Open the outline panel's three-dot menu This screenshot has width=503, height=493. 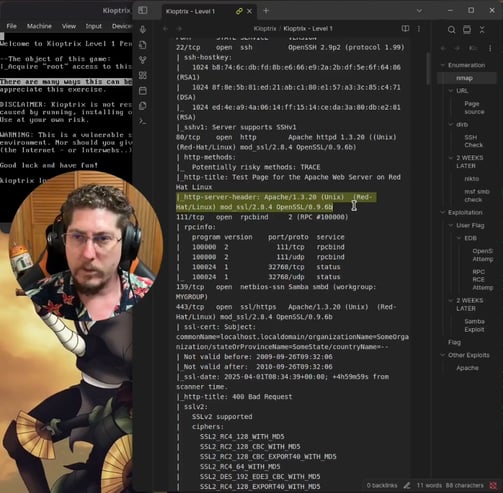point(490,48)
